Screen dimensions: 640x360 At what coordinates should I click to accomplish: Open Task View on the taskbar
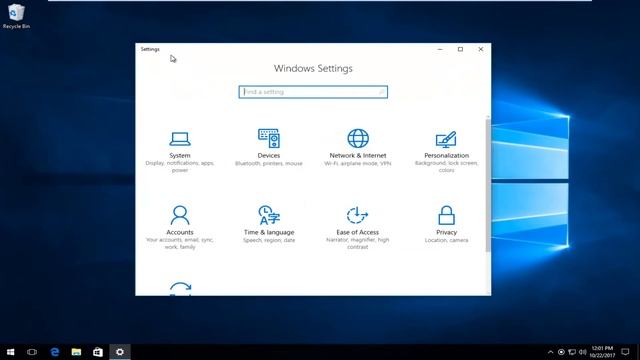coord(32,352)
